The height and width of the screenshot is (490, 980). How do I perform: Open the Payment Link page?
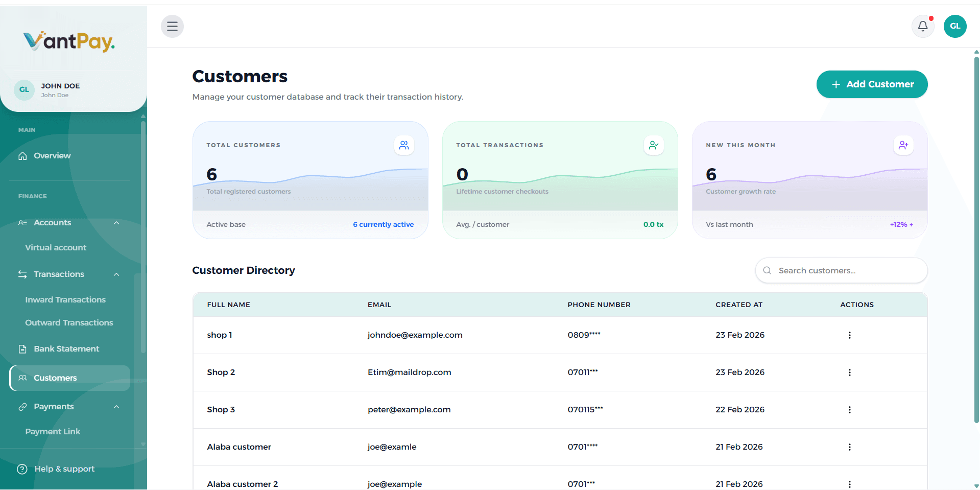(53, 431)
